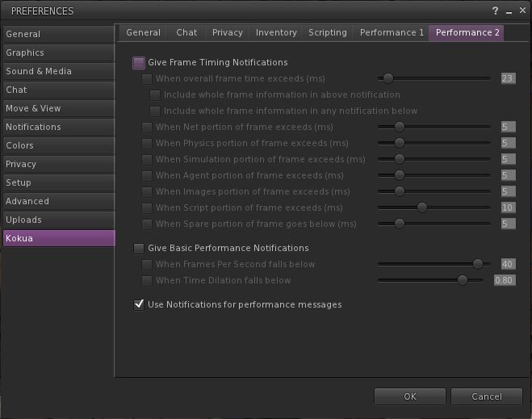Click the Script portion frame slider
The width and height of the screenshot is (532, 419).
[421, 207]
